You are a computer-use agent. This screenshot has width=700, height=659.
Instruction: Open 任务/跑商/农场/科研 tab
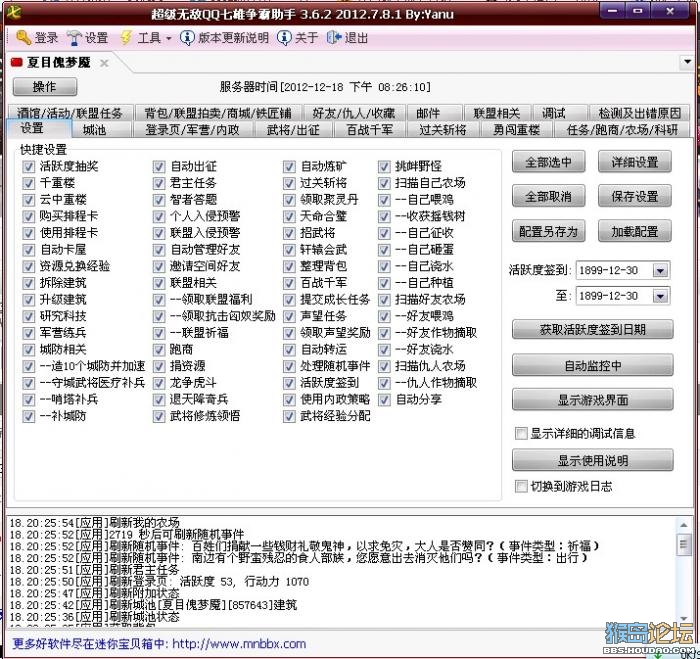point(622,130)
